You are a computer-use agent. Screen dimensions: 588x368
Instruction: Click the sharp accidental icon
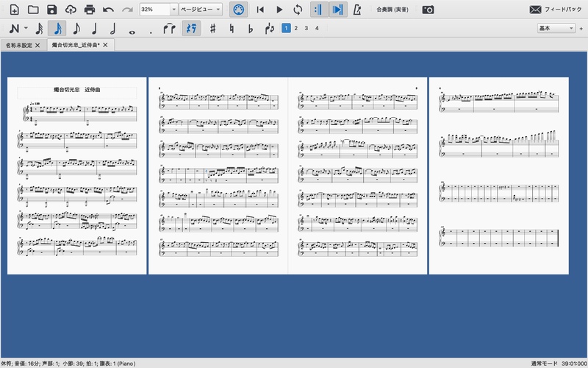tap(212, 29)
